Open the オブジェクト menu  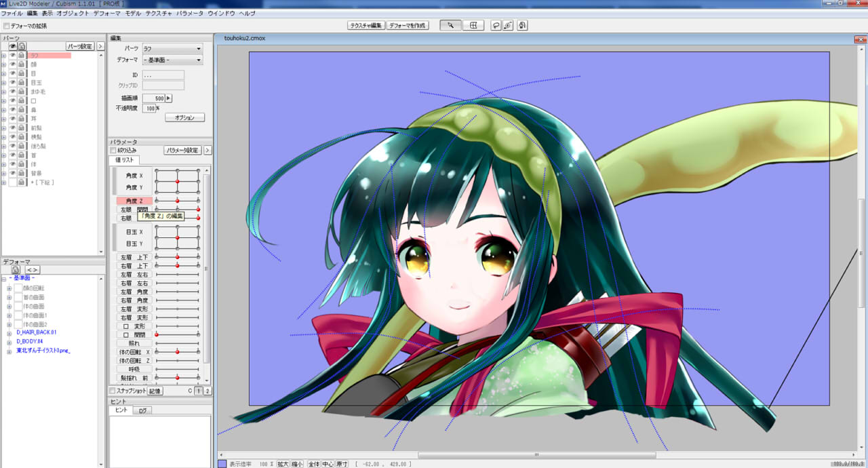click(x=73, y=14)
